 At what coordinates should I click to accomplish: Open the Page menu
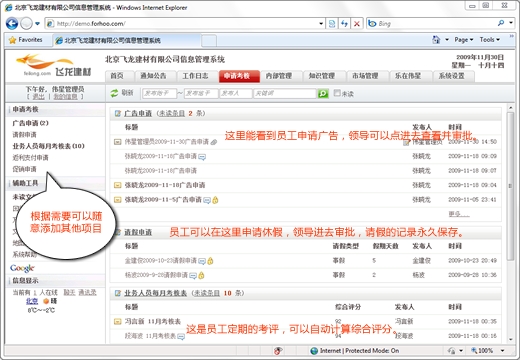tap(464, 40)
